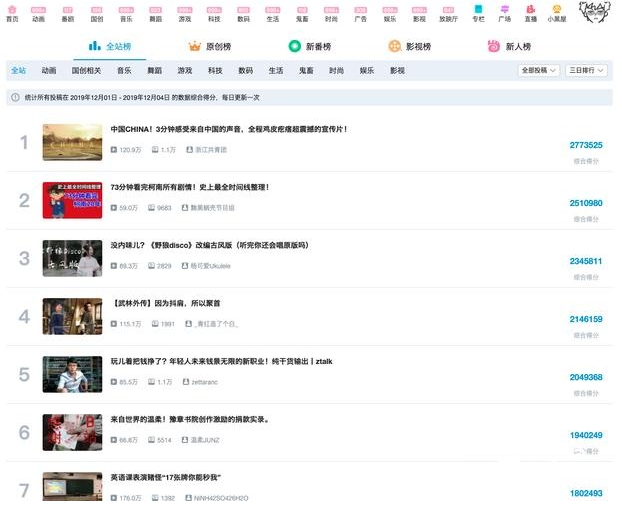Open the 中国CHINA video thumbnail
Viewport: 622px width, 506px height.
coord(72,142)
